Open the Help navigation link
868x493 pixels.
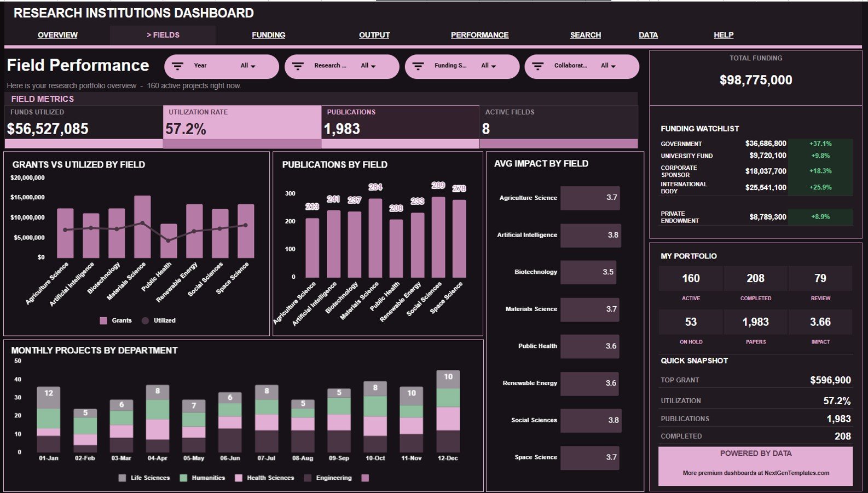click(723, 35)
